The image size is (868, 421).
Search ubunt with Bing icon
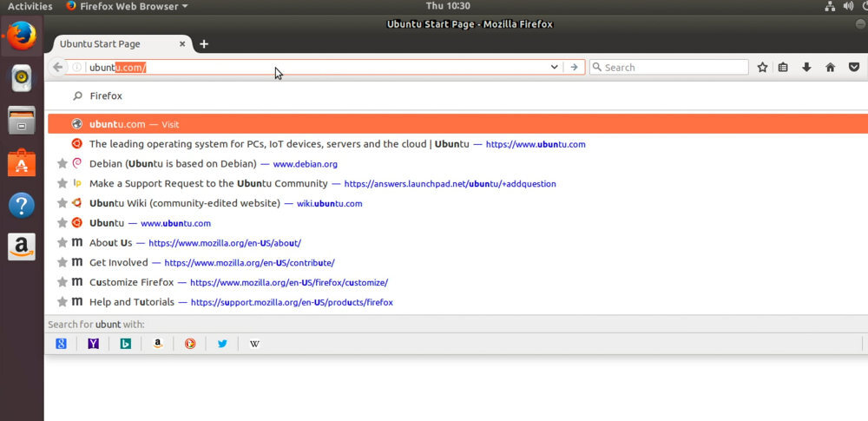[x=126, y=344]
